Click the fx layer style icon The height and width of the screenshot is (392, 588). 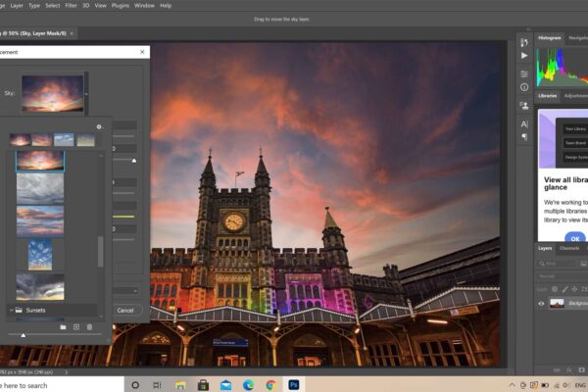(x=569, y=369)
